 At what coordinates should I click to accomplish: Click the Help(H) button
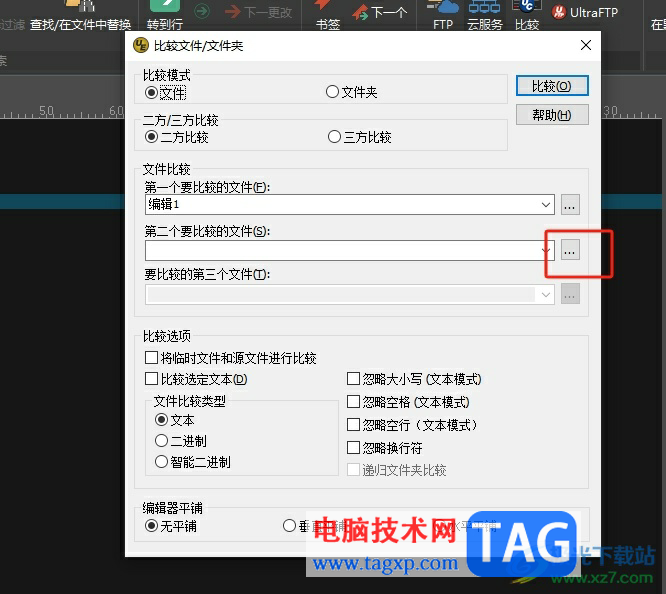[x=552, y=115]
